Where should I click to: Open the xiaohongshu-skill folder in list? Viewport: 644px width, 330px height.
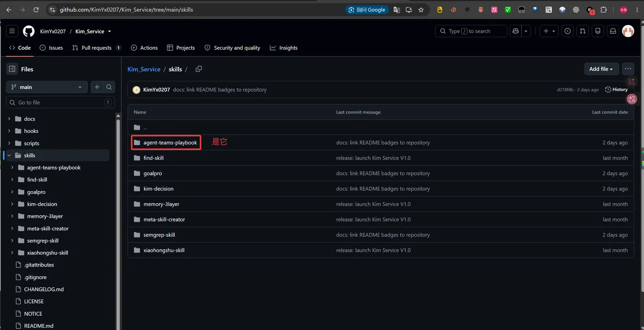pyautogui.click(x=164, y=250)
